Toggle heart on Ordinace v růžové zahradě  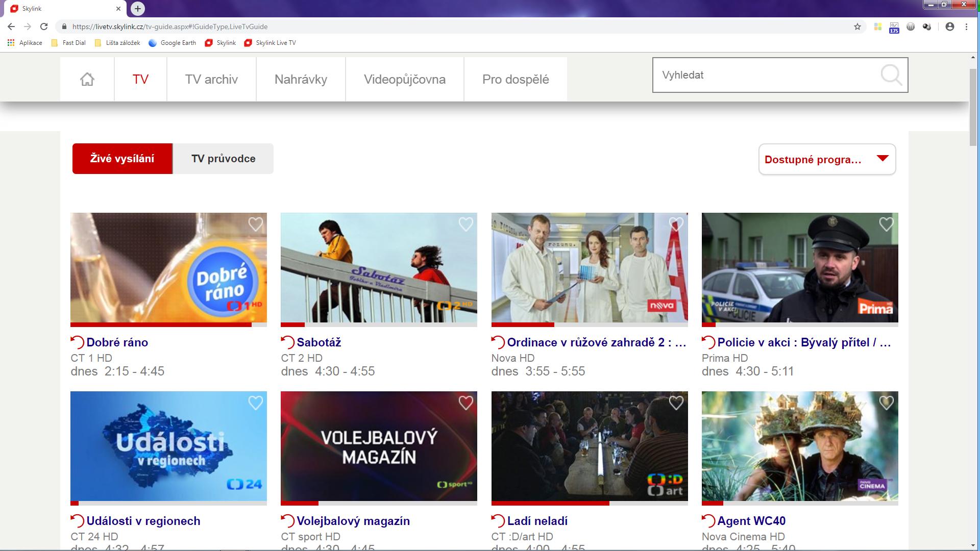coord(676,224)
